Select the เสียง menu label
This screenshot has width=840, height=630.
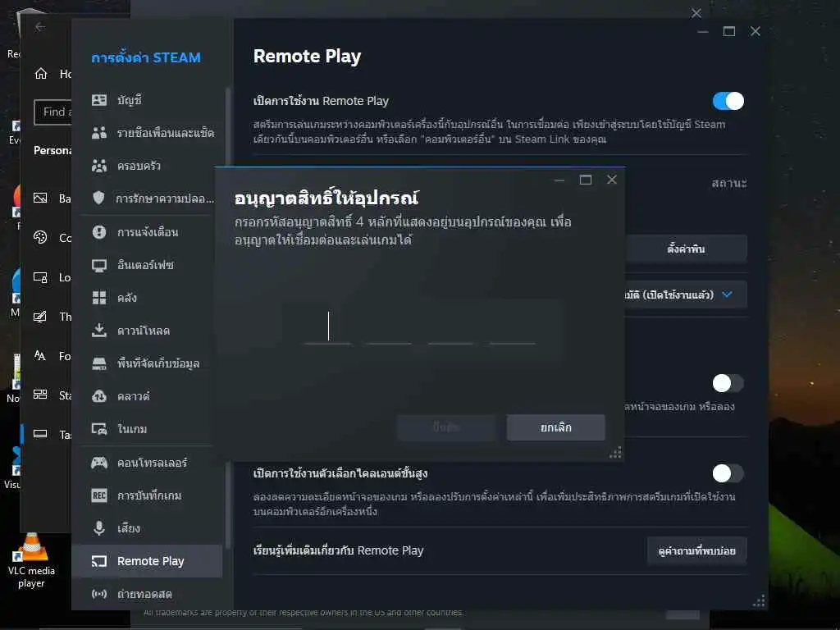point(129,528)
